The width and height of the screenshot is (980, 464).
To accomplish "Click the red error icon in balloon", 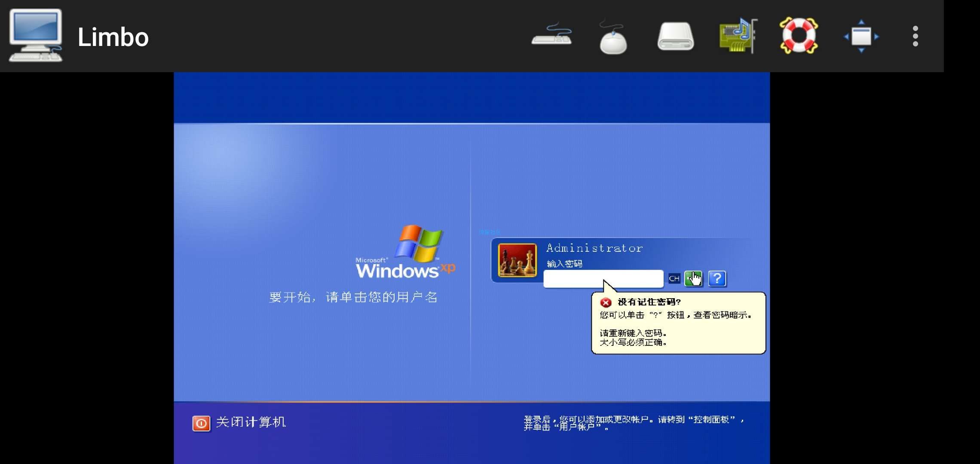I will [606, 302].
